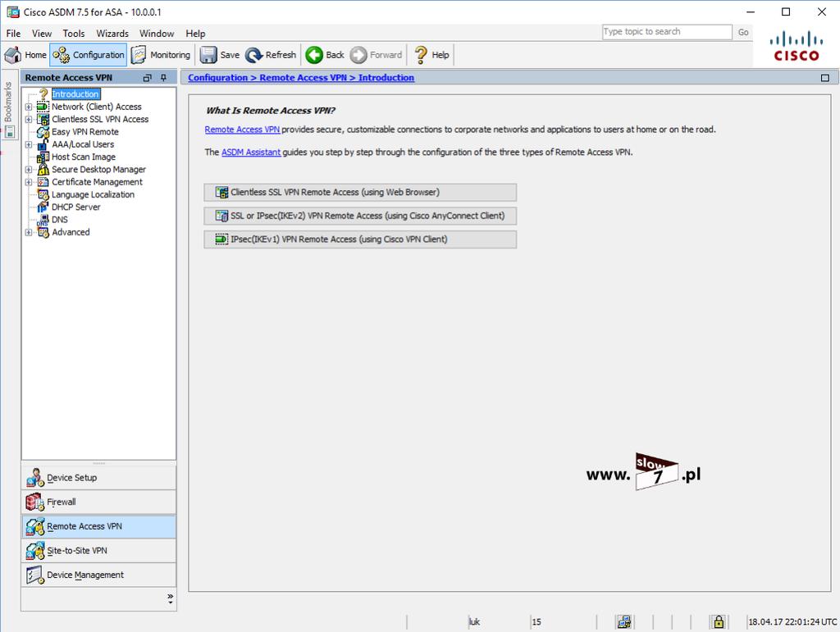Click the Clientless SSL VPN Access icon
The width and height of the screenshot is (840, 632).
pyautogui.click(x=43, y=120)
